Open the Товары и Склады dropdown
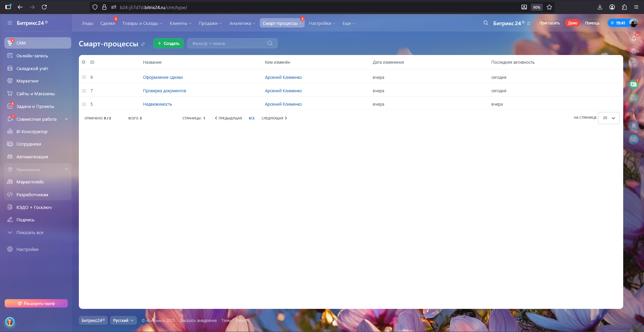644x332 pixels. click(142, 23)
